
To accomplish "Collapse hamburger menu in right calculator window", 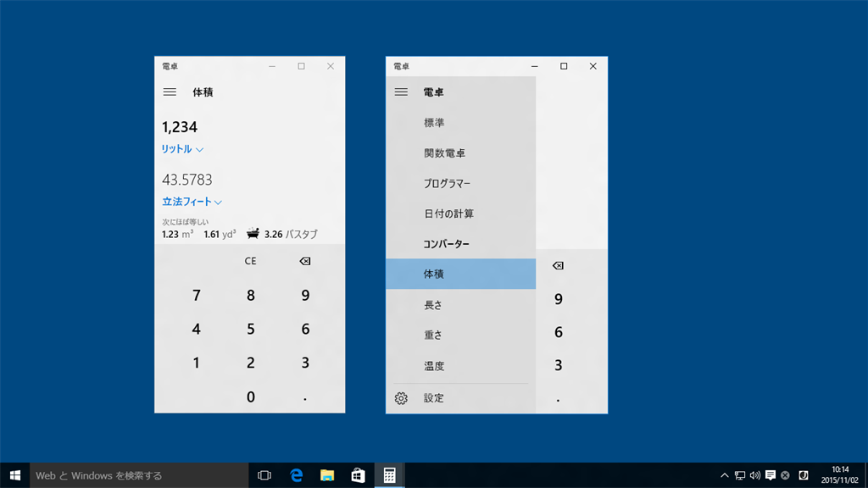I will [x=401, y=91].
